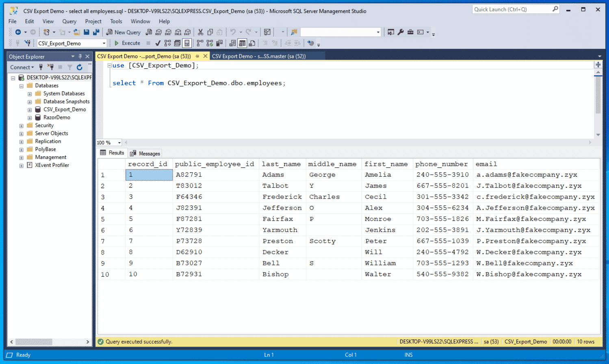Screen dimensions: 609x364
Task: Expand the CSV_Export_Demo database node
Action: point(29,109)
